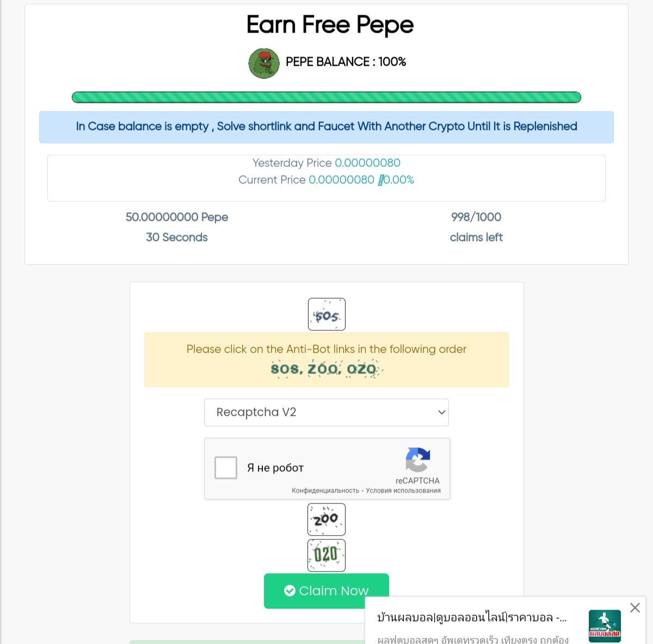
Task: Open the Условия использования terms link
Action: click(x=403, y=490)
